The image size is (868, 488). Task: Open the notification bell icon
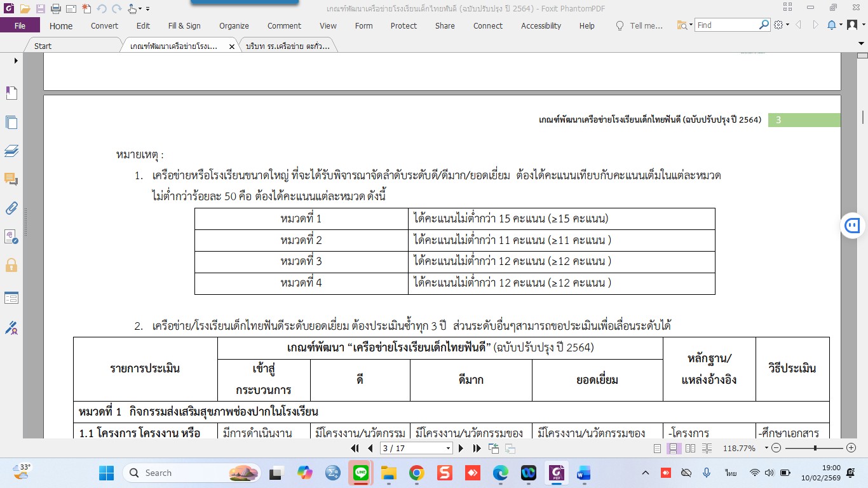coord(832,25)
